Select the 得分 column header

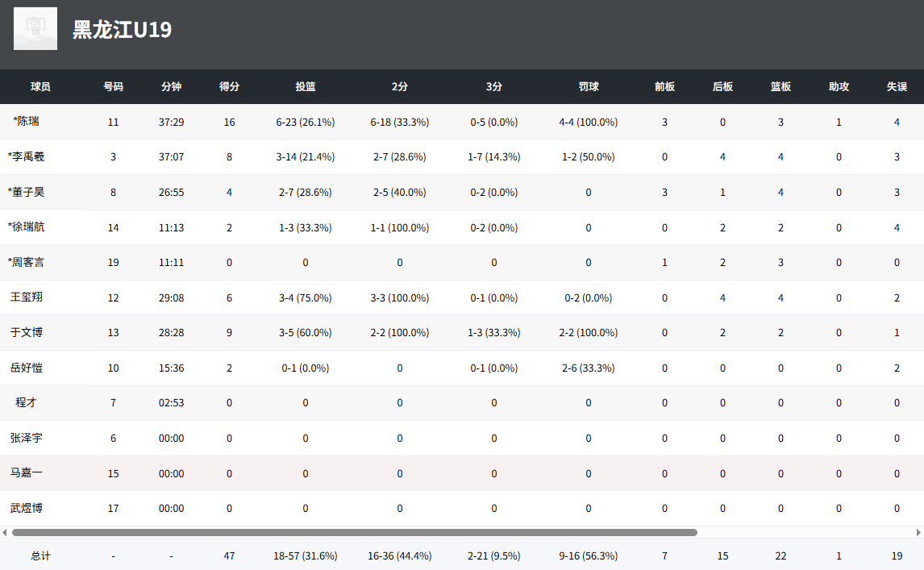229,86
